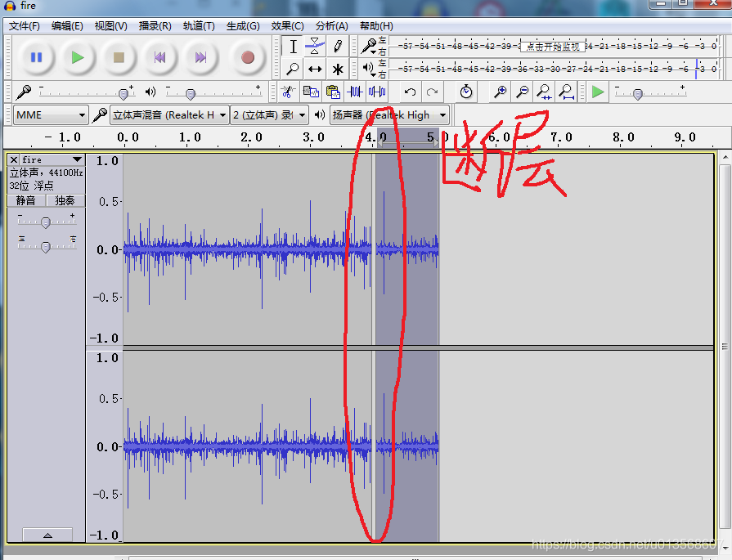732x560 pixels.
Task: Click the Trim audio icon
Action: [x=355, y=92]
